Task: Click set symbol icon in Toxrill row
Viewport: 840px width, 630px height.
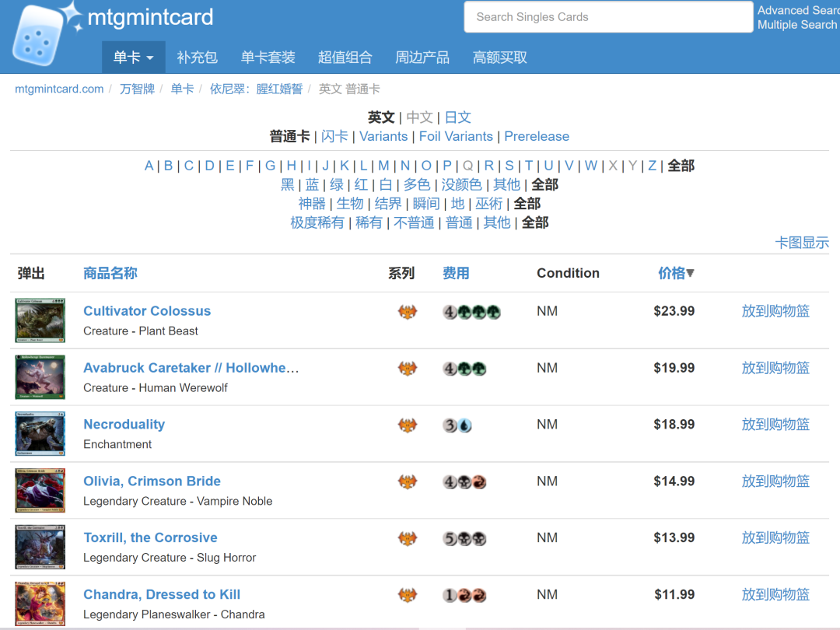Action: coord(408,539)
